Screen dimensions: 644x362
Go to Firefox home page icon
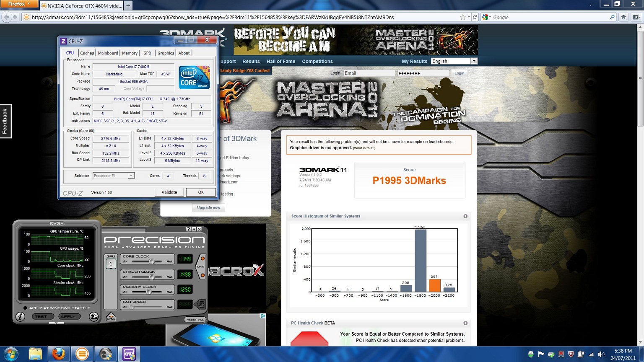coord(623,17)
